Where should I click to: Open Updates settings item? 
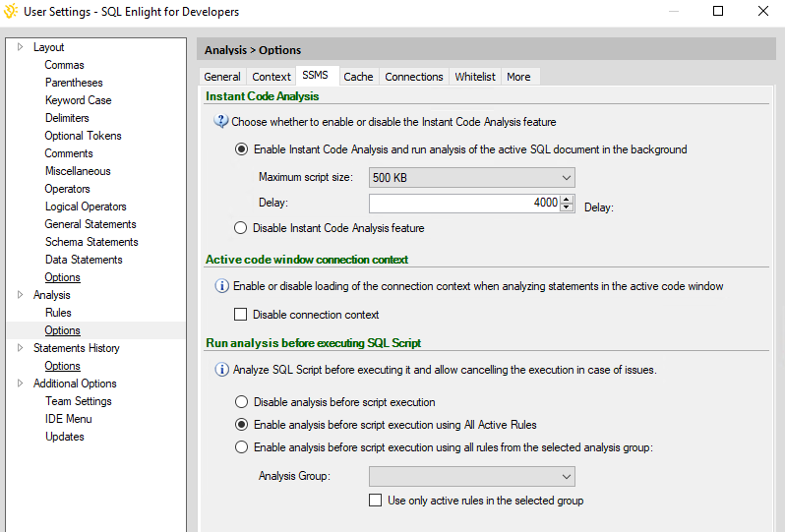65,437
